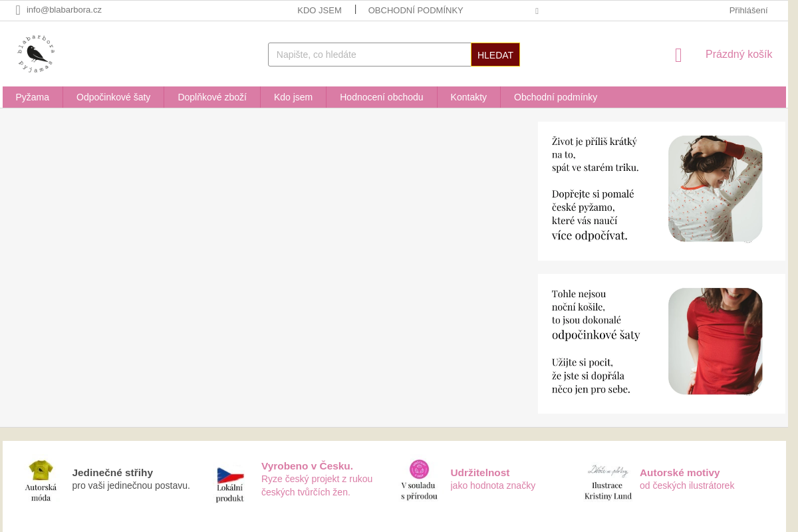Open the Přihlášení login link

coord(748,10)
